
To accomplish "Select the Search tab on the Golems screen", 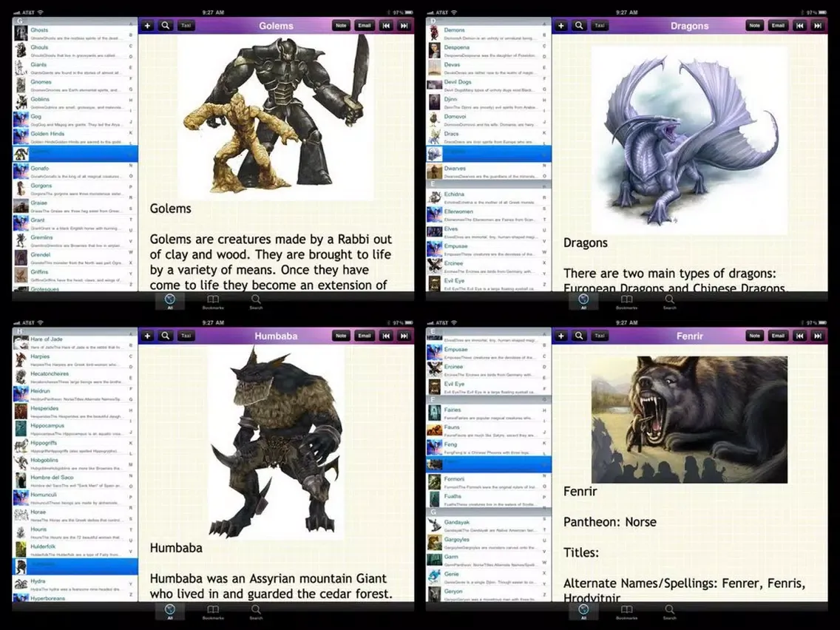I will 256,302.
